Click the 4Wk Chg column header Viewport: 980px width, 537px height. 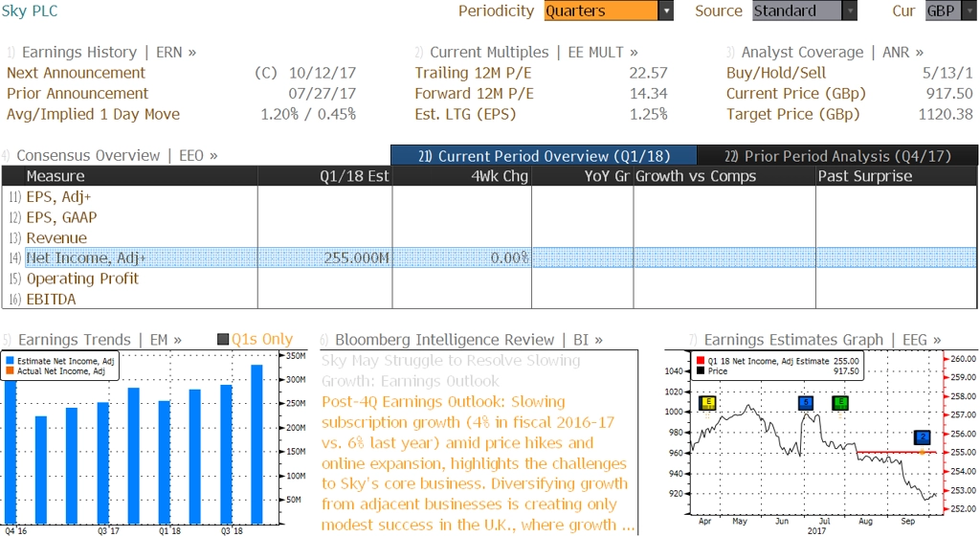pos(462,176)
